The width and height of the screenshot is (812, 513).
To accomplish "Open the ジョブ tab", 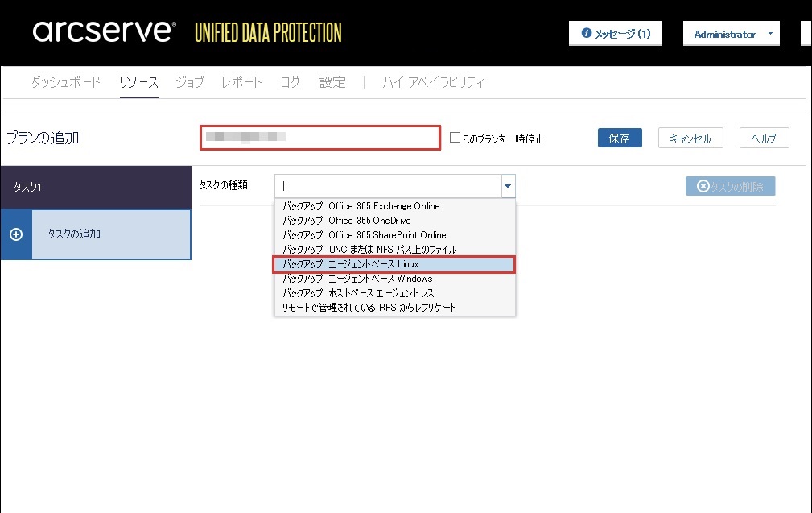I will coord(190,82).
